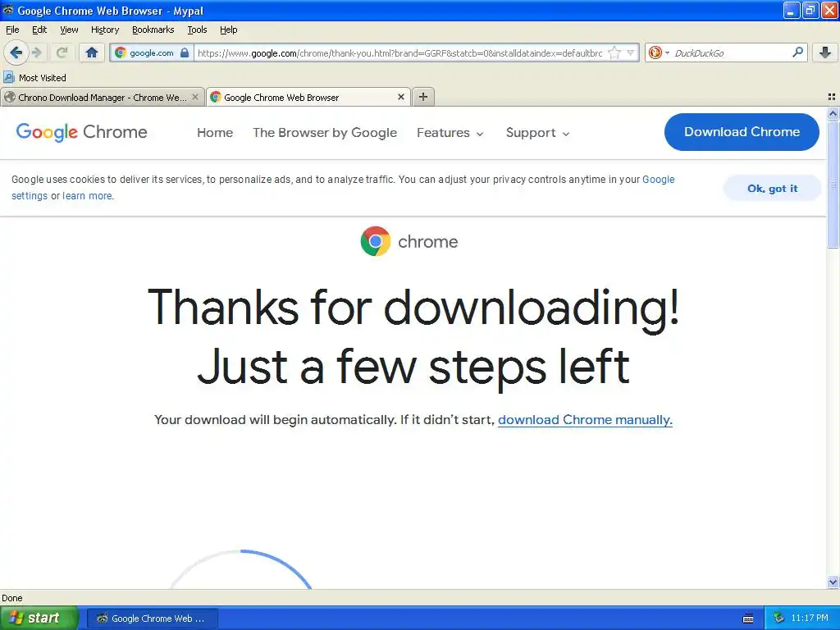The height and width of the screenshot is (630, 840).
Task: Switch to Chrono Download Manager tab
Action: pyautogui.click(x=103, y=97)
